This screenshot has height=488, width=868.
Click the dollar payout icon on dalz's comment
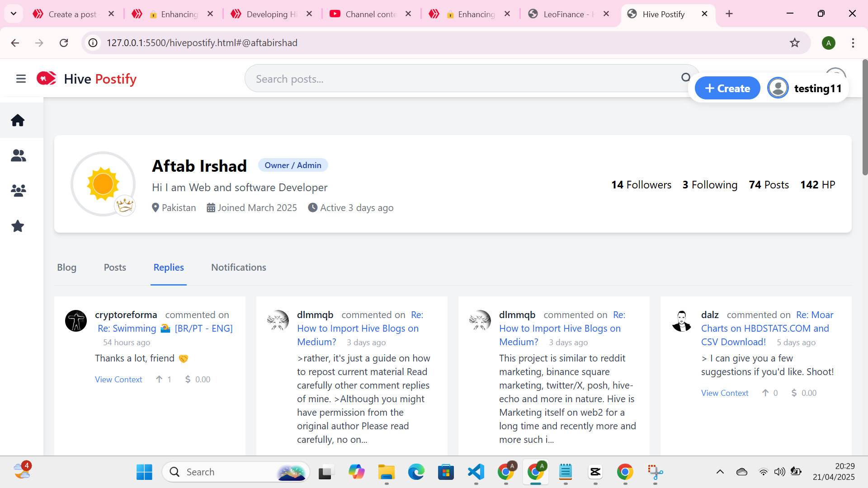click(794, 393)
